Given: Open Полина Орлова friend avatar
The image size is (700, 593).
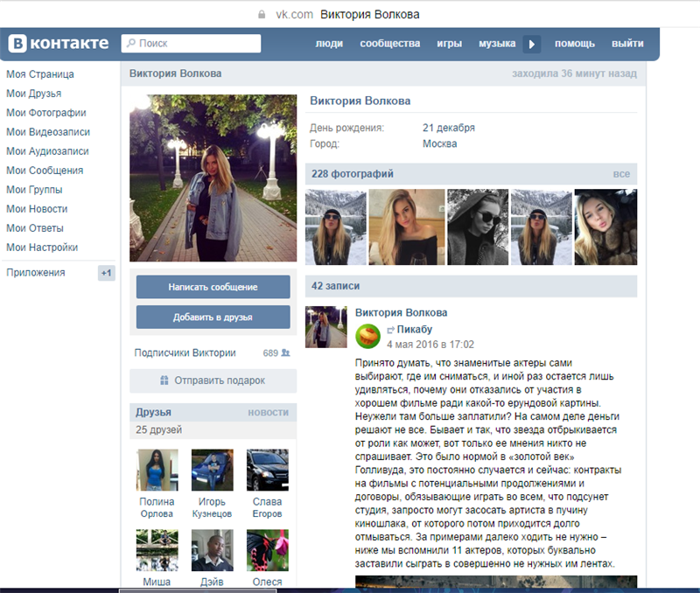Looking at the screenshot, I should (157, 470).
